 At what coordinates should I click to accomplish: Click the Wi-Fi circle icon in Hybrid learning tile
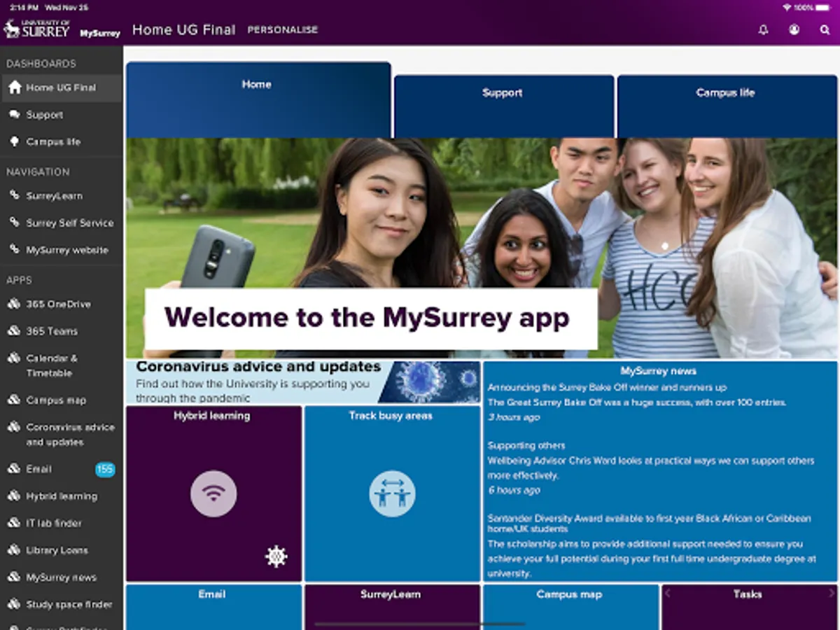click(213, 493)
